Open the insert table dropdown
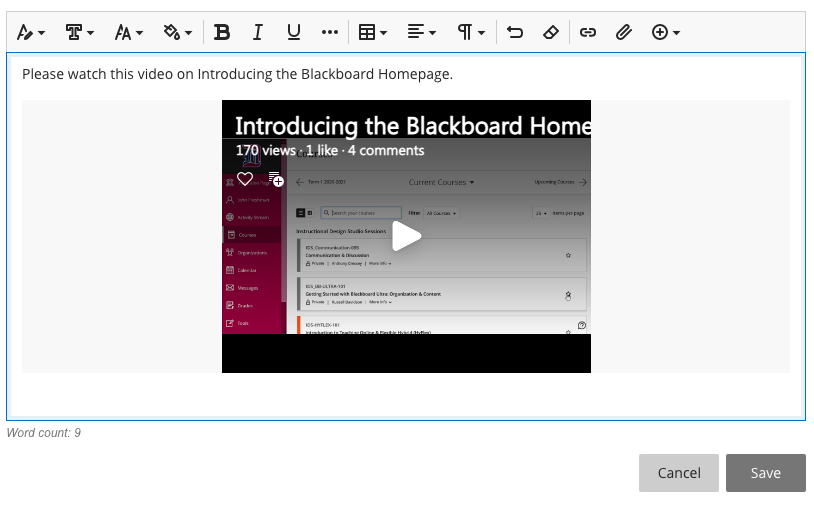The image size is (814, 520). tap(373, 32)
